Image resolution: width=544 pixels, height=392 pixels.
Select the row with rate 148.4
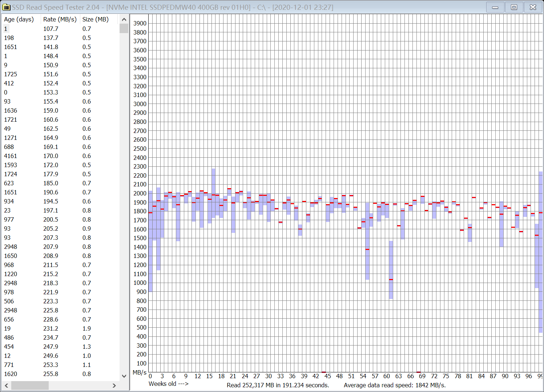(61, 56)
